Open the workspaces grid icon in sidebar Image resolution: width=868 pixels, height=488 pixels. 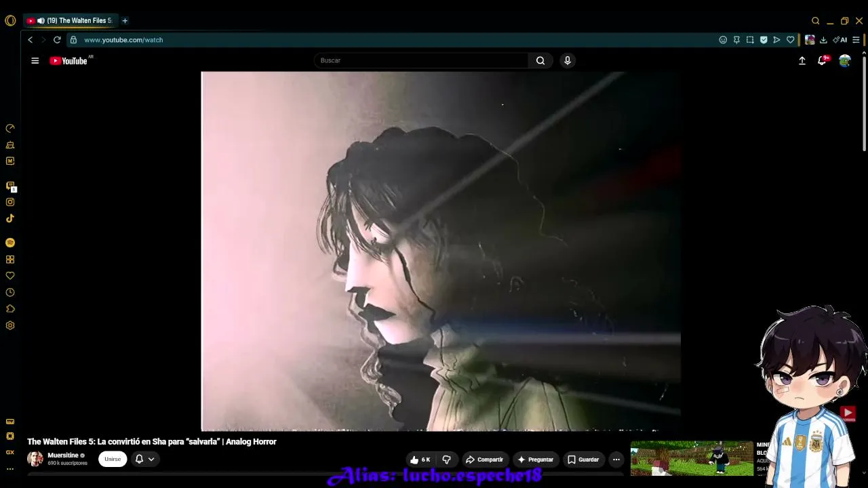coord(10,260)
